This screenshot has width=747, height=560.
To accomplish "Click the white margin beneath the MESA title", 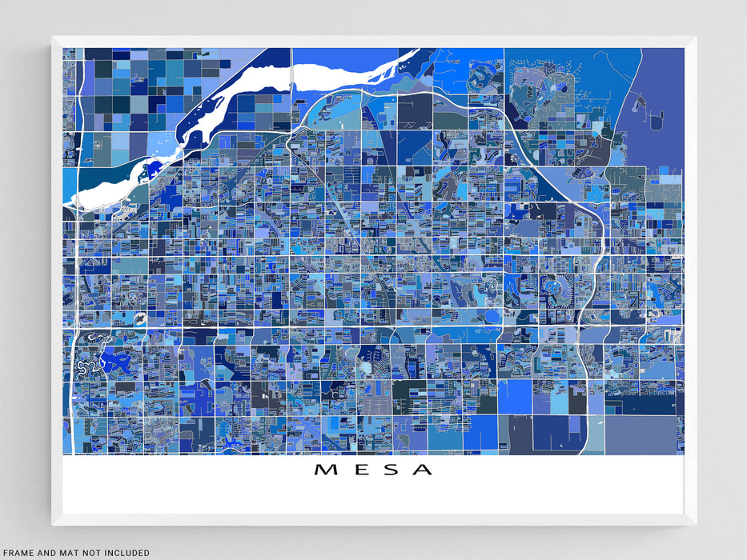I will (x=373, y=496).
